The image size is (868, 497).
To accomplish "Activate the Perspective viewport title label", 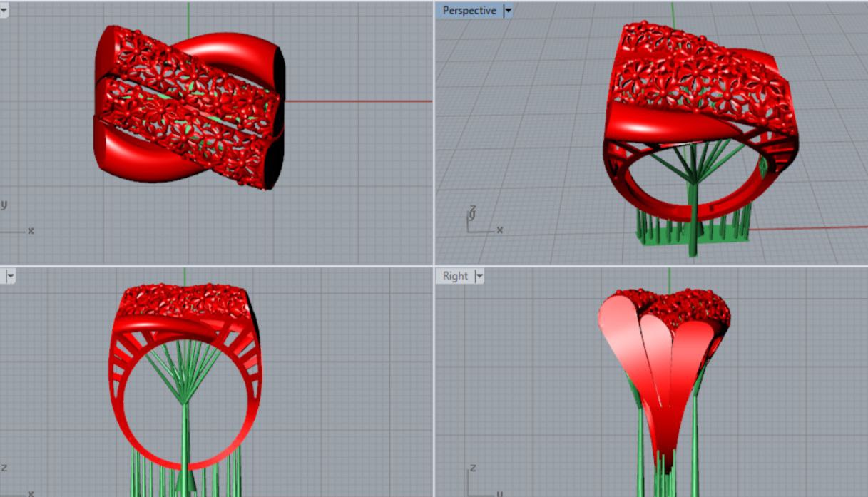I will [469, 11].
